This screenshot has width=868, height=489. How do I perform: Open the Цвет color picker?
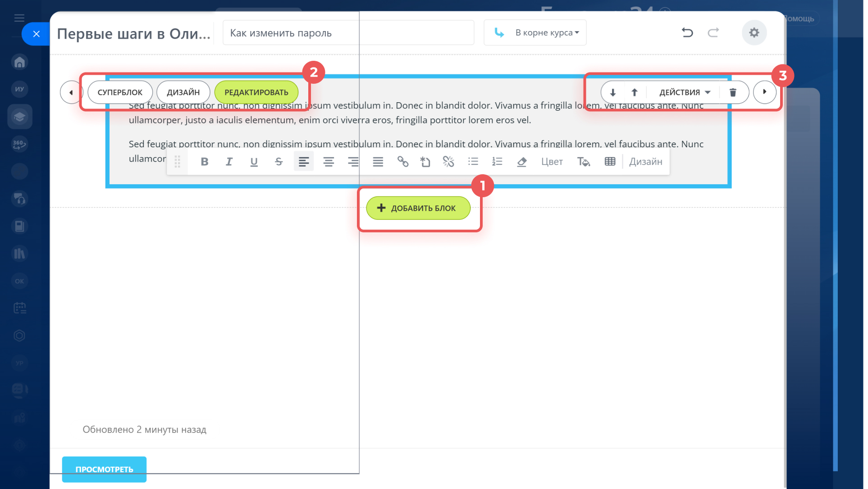[552, 162]
